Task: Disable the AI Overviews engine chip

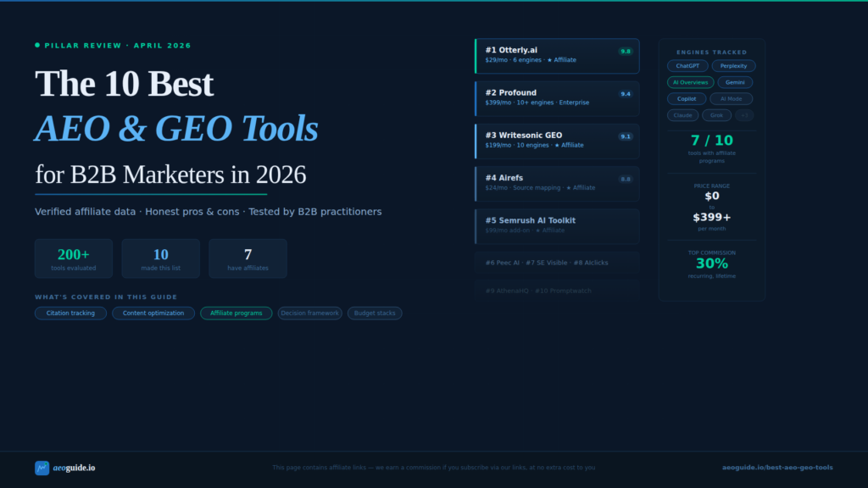Action: tap(691, 82)
